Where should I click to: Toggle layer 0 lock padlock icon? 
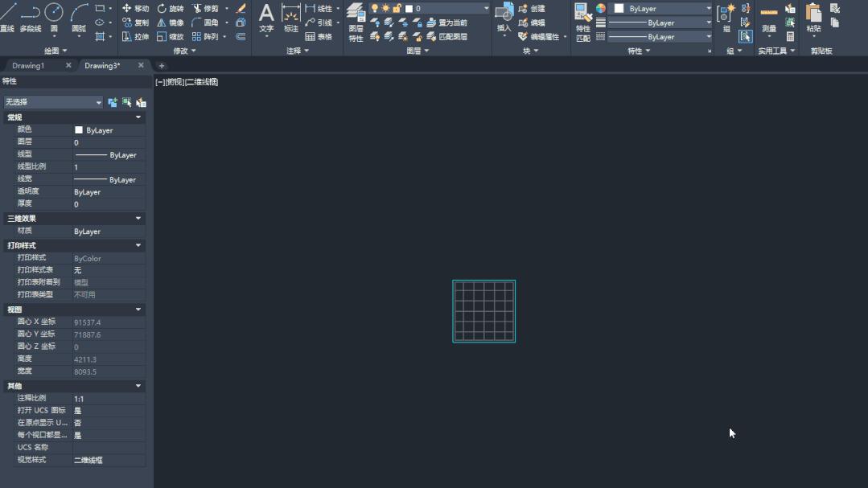tap(397, 8)
